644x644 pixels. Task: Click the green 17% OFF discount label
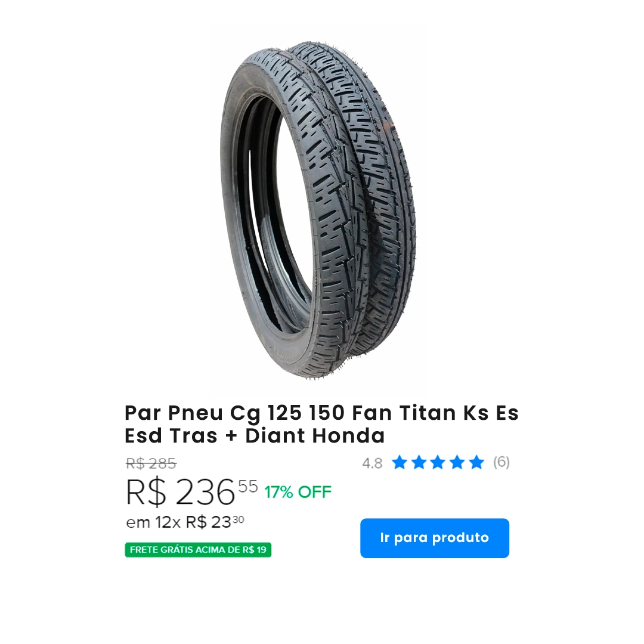(298, 492)
